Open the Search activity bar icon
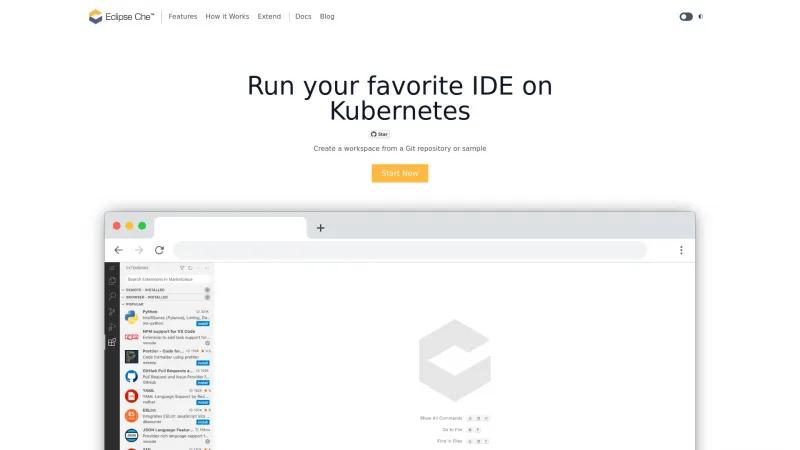This screenshot has width=800, height=450. (112, 296)
